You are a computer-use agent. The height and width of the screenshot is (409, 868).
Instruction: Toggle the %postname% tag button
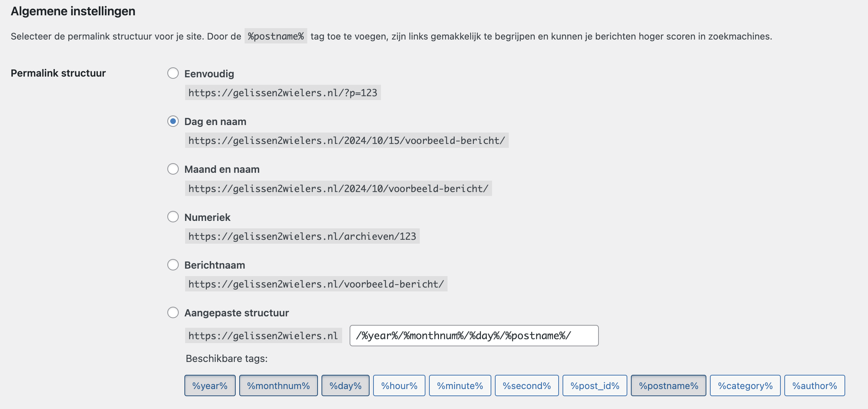[668, 385]
